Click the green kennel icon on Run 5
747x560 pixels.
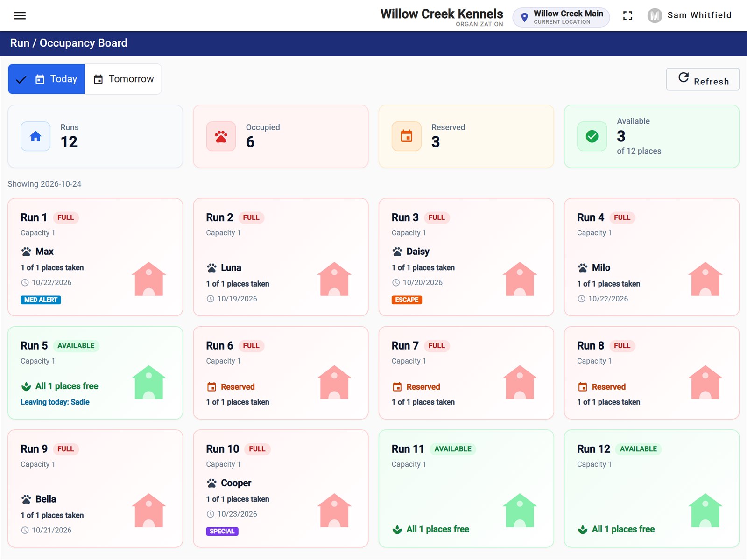(x=149, y=382)
